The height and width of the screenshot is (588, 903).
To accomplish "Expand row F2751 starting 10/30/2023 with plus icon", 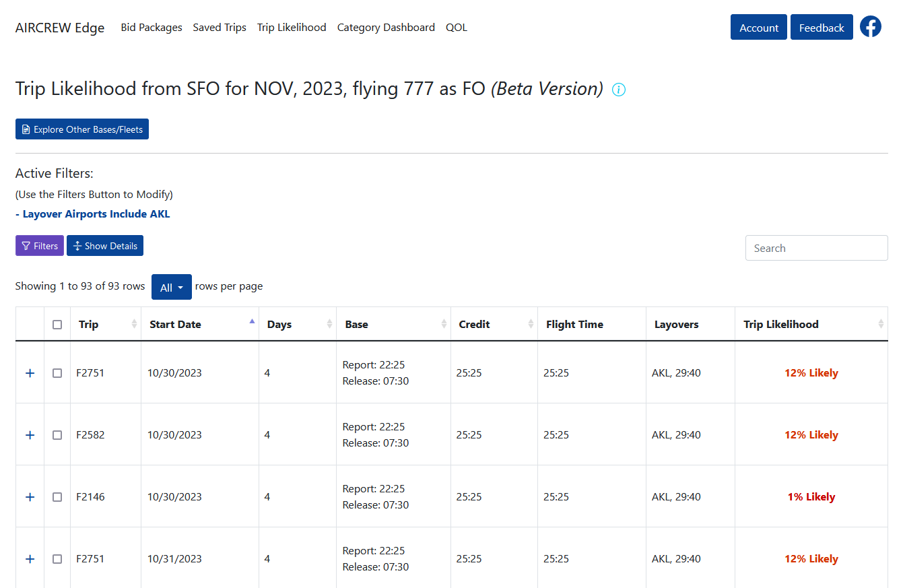I will coord(30,373).
